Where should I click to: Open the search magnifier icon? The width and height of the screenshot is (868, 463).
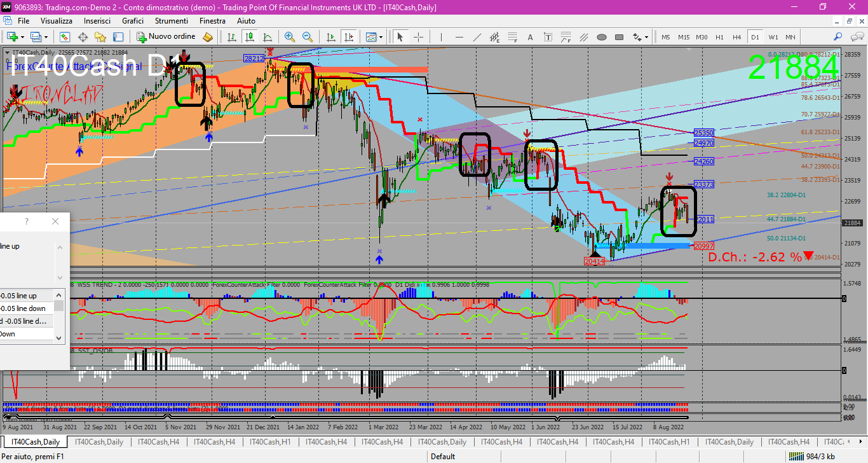pos(838,37)
